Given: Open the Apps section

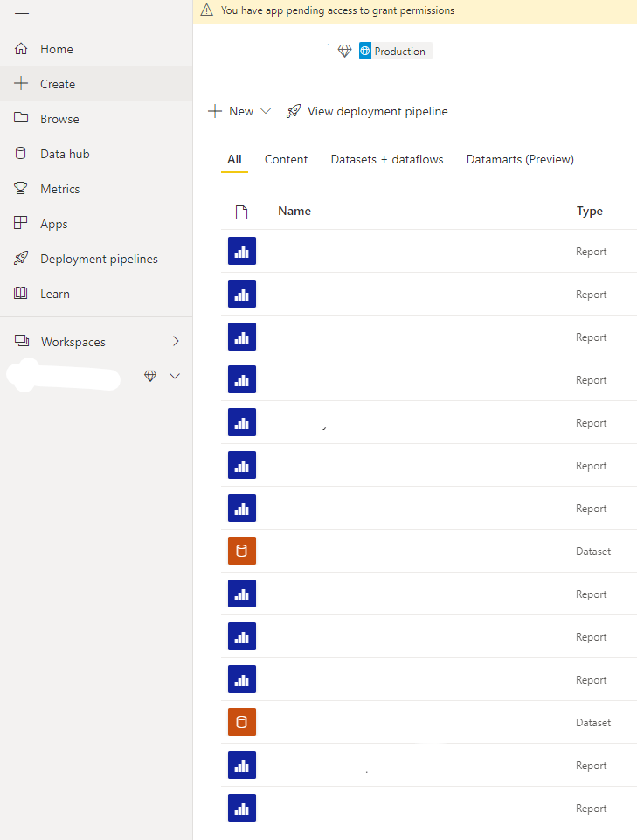Looking at the screenshot, I should (54, 223).
